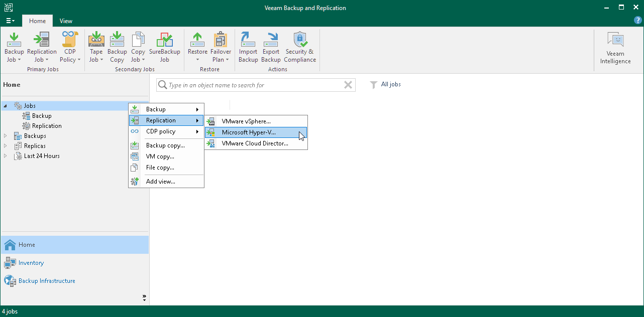Select the Backup node under Jobs
The image size is (644, 317).
[x=42, y=116]
